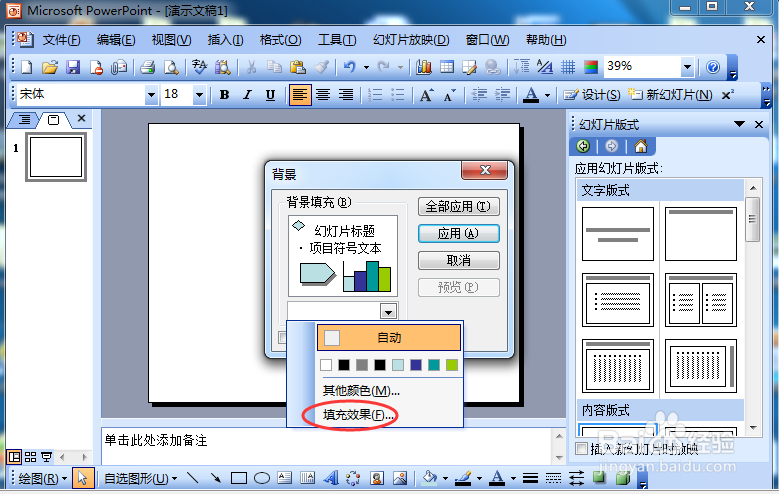
Task: Click 新幻灯片(N) new slide button
Action: tap(670, 94)
